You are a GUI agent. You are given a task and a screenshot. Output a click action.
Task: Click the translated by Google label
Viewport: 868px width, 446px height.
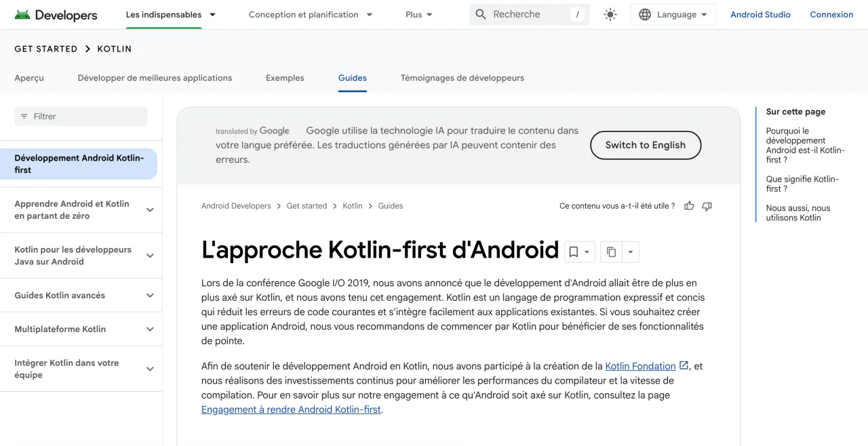[252, 131]
